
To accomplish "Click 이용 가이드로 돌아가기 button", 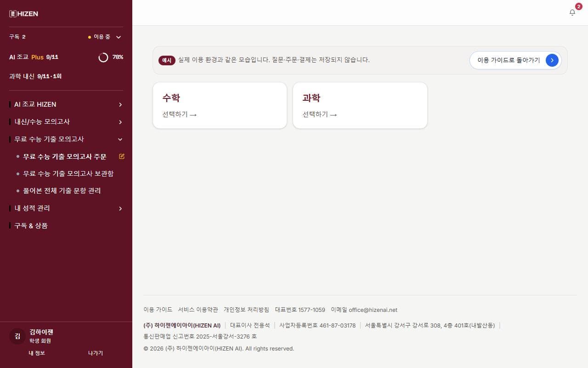I will click(x=515, y=60).
